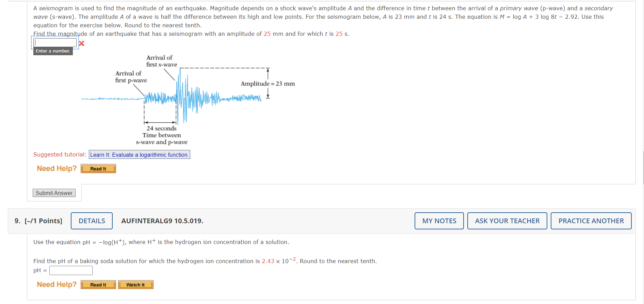644x304 pixels.
Task: Click the Need Help link for problem 9
Action: coord(56,284)
